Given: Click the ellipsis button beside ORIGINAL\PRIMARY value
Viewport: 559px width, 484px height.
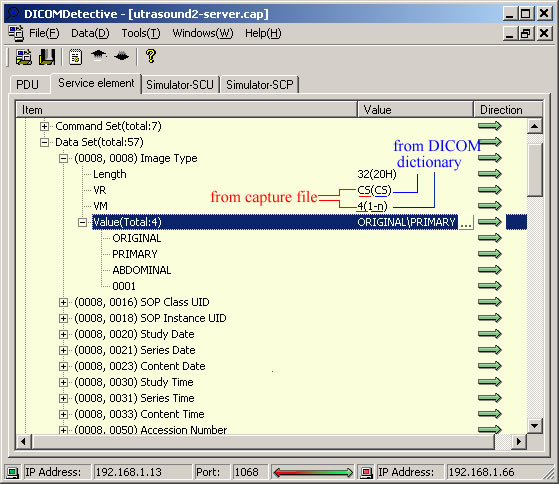Looking at the screenshot, I should (466, 222).
